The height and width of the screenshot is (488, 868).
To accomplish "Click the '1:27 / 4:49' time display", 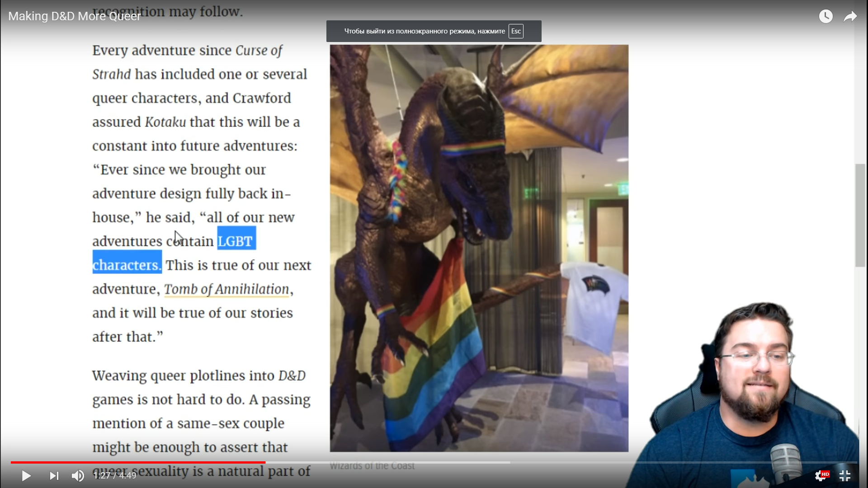I will pyautogui.click(x=115, y=475).
